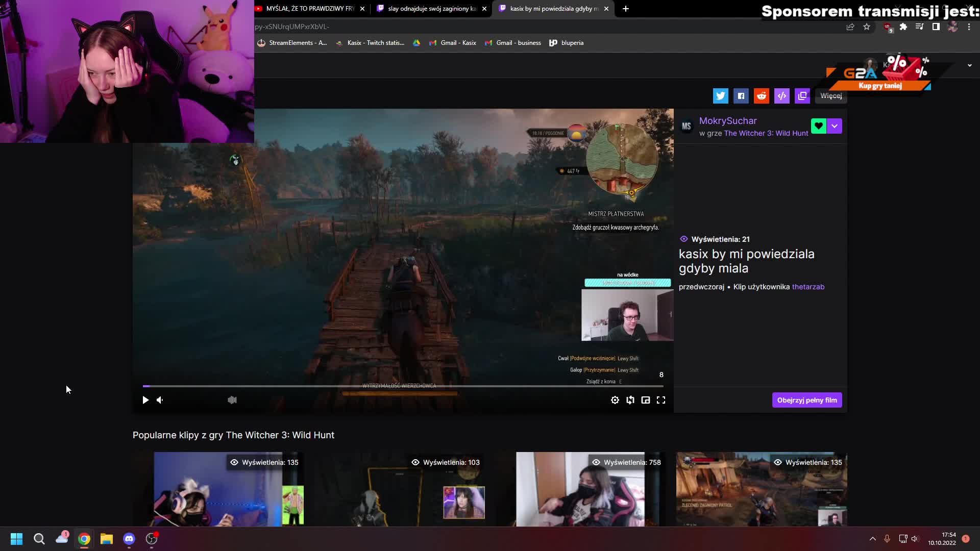
Task: Switch to tab slay odnajduje swój zaginiony
Action: 432,9
